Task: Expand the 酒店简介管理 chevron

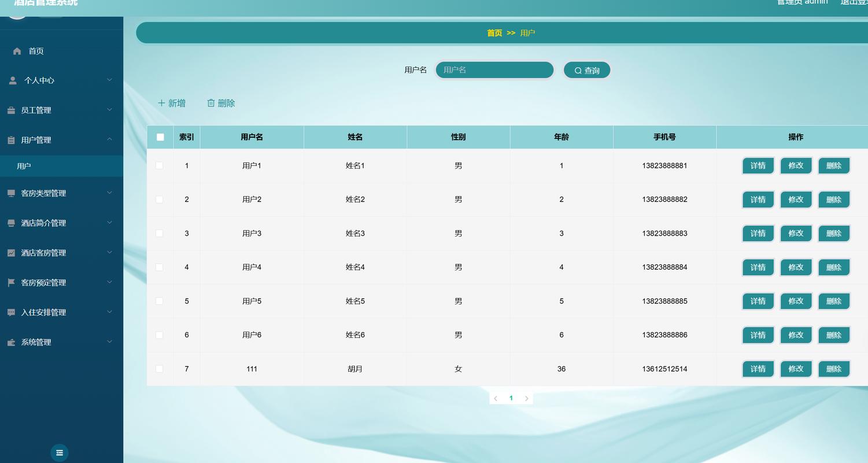Action: click(x=109, y=222)
